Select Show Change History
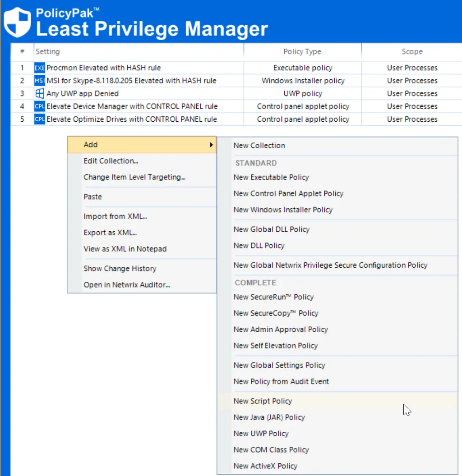 pos(120,268)
